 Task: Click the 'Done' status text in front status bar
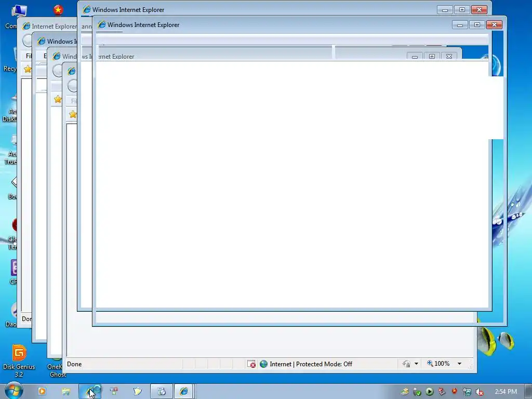click(x=74, y=364)
